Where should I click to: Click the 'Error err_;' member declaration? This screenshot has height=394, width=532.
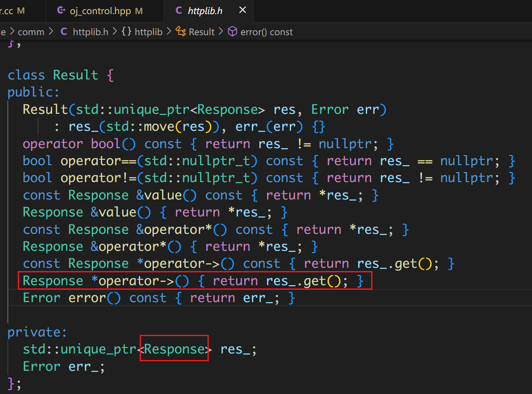pos(64,367)
